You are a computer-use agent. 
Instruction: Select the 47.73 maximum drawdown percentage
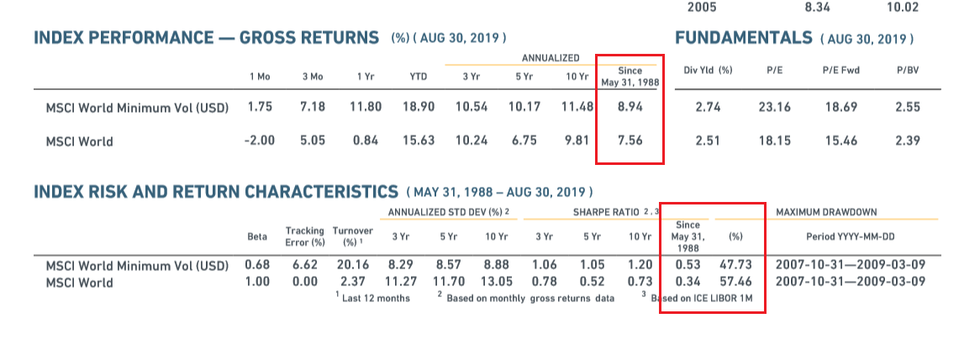click(736, 266)
